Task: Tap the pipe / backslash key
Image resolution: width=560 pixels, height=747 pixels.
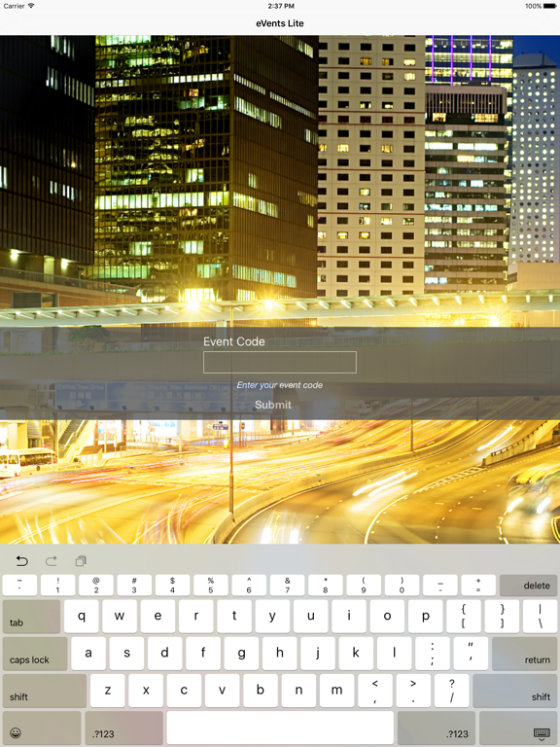Action: coord(540,616)
